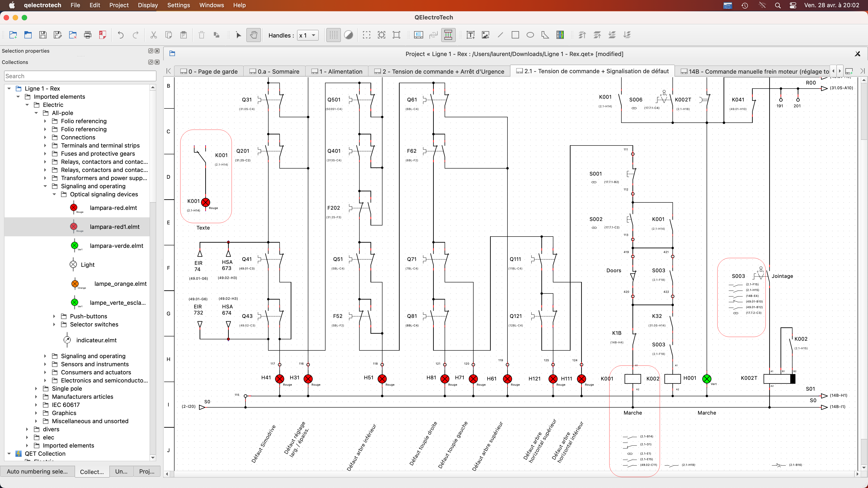Image resolution: width=868 pixels, height=488 pixels.
Task: Expand Fuses and protective gears folder
Action: [45, 154]
